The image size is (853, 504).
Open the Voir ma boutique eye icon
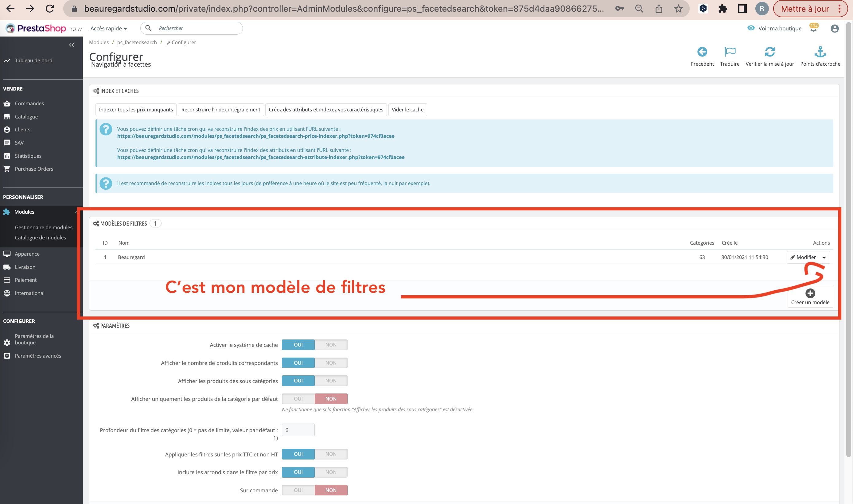coord(751,28)
